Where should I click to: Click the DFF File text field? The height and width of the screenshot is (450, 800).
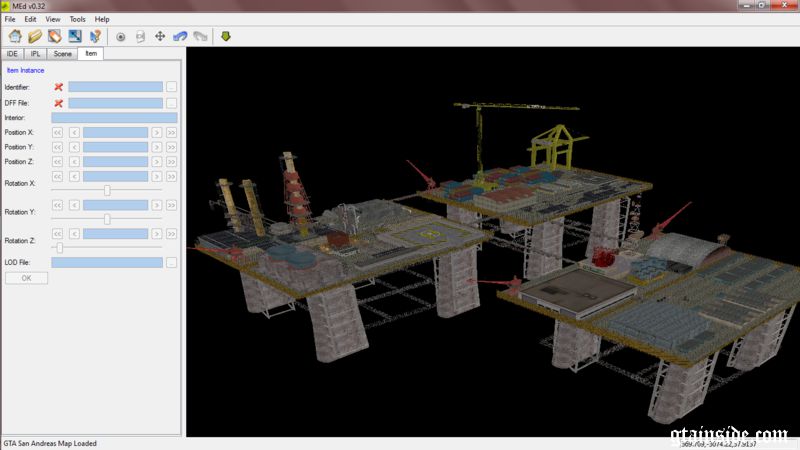coord(116,103)
